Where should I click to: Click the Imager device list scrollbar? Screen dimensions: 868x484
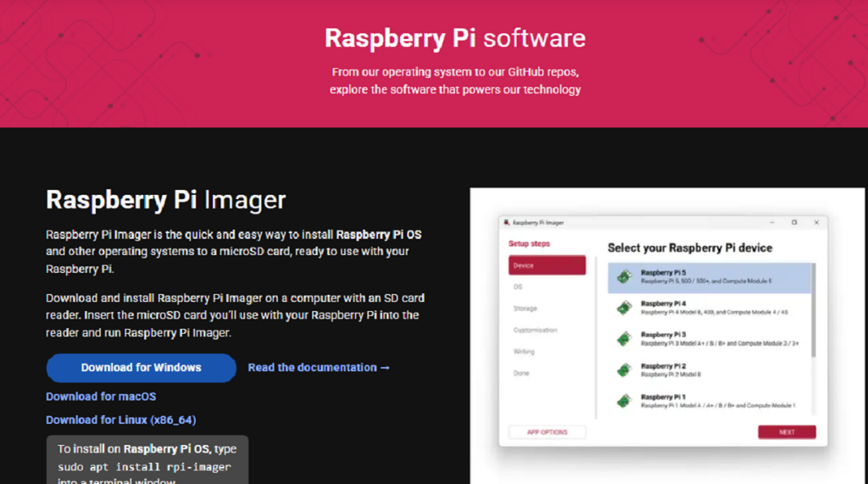pos(813,310)
